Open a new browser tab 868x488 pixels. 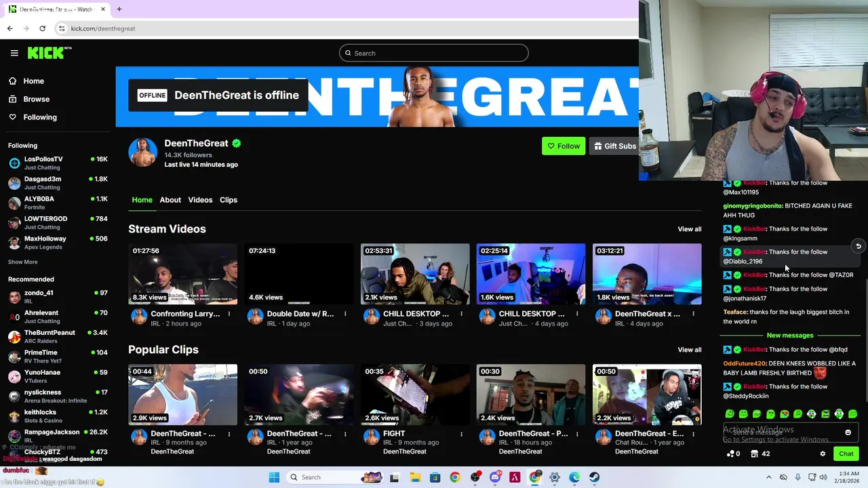click(x=119, y=9)
